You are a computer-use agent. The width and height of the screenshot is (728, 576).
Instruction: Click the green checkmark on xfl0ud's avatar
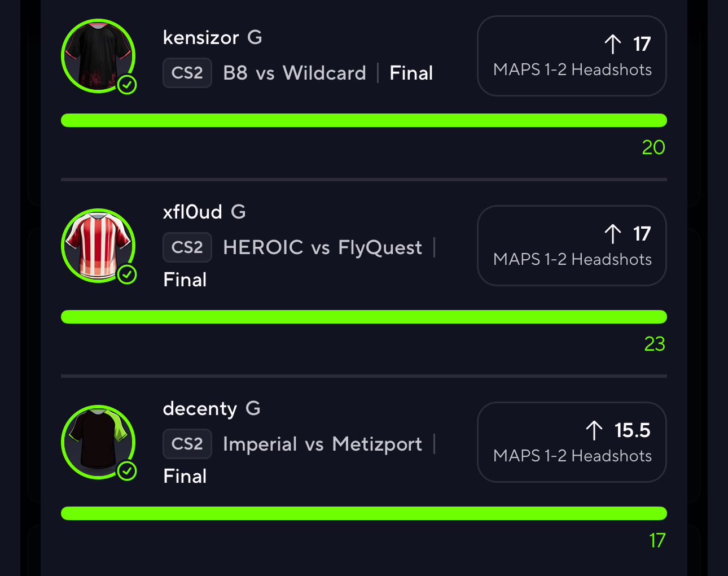tap(127, 274)
